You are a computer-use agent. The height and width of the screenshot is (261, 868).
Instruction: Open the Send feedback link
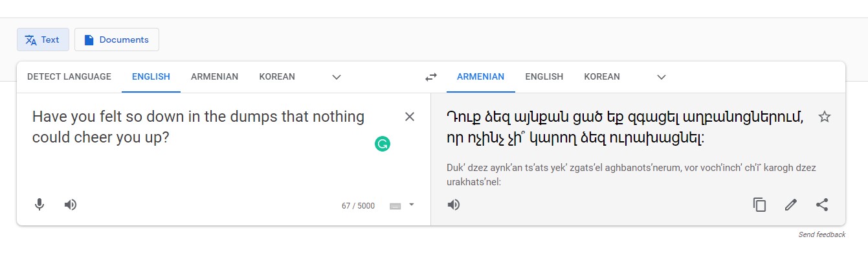point(821,234)
